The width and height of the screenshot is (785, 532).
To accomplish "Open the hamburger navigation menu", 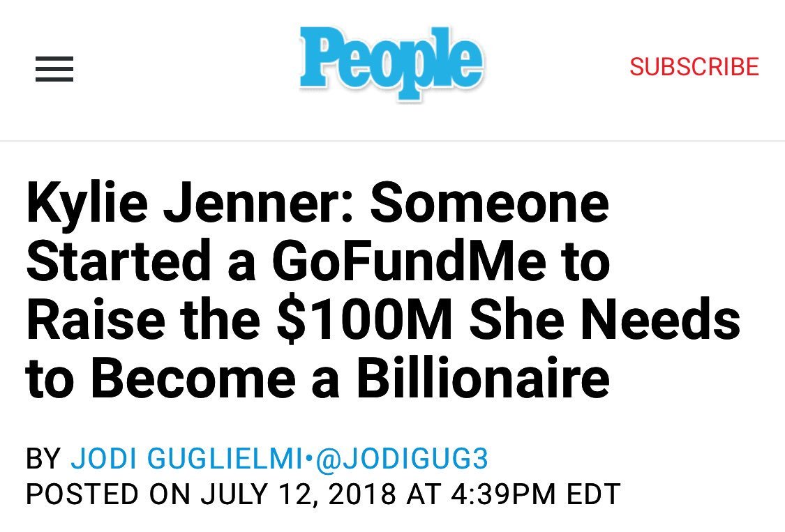I will pos(54,69).
